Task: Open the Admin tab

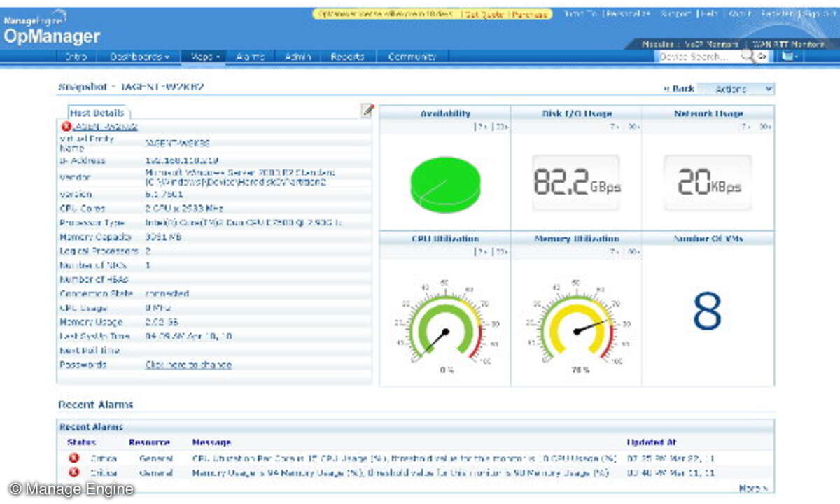Action: point(298,57)
